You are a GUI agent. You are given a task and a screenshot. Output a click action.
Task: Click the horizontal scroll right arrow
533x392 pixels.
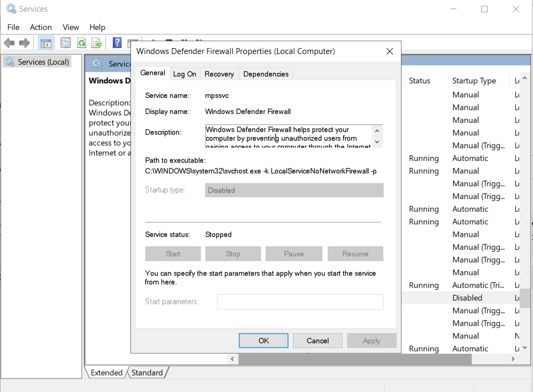(513, 359)
